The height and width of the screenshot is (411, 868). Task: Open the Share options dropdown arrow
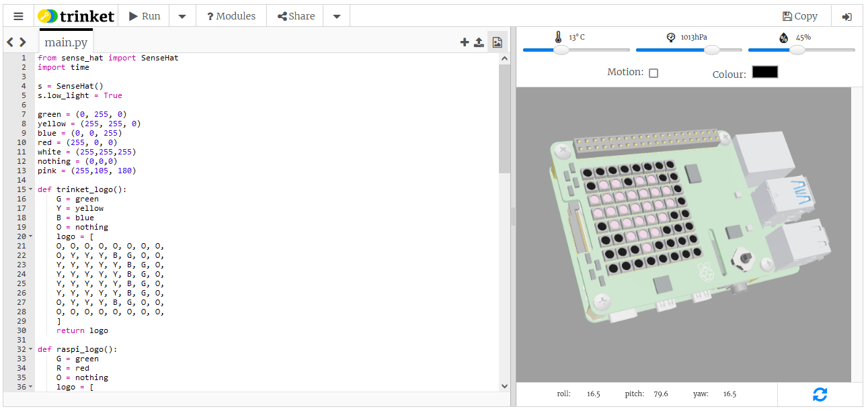(337, 16)
